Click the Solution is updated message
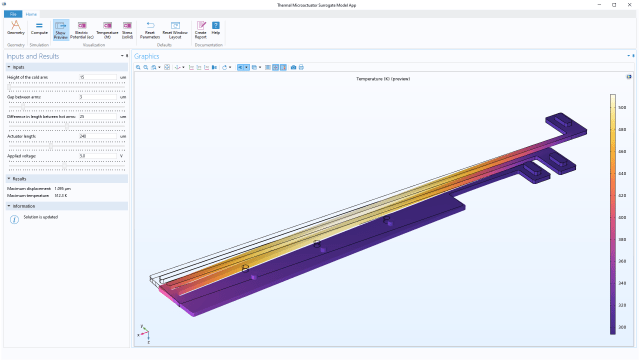 coord(41,217)
